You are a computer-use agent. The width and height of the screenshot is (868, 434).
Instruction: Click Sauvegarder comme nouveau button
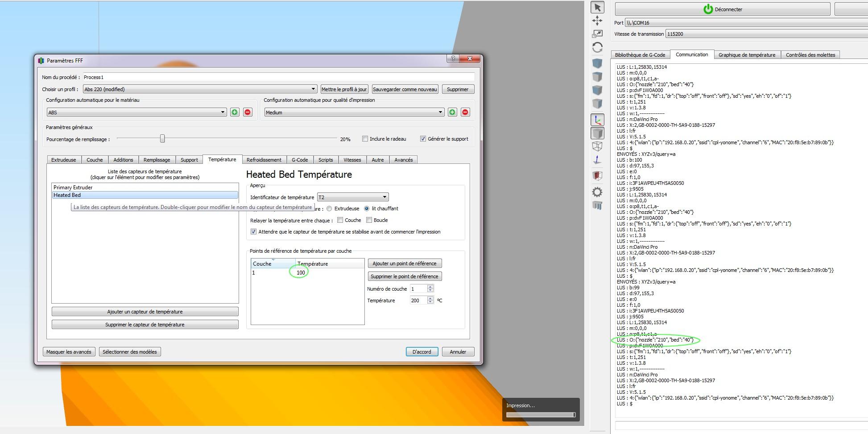(405, 89)
